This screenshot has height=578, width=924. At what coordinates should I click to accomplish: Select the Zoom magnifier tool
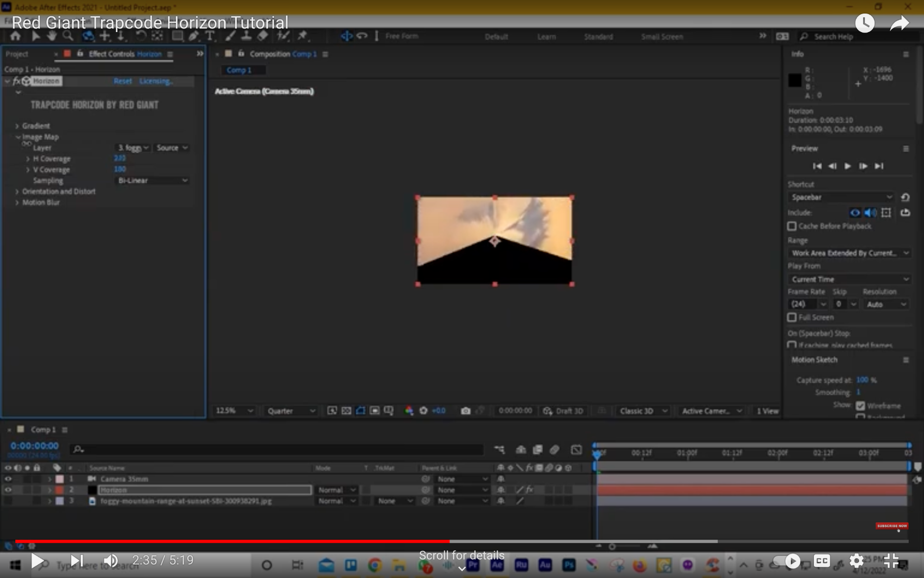click(x=68, y=36)
